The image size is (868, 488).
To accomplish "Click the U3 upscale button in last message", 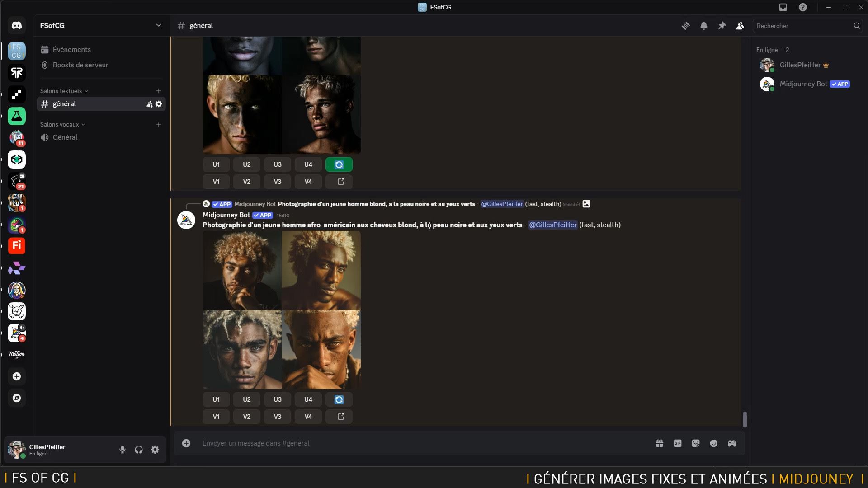I will [x=277, y=399].
